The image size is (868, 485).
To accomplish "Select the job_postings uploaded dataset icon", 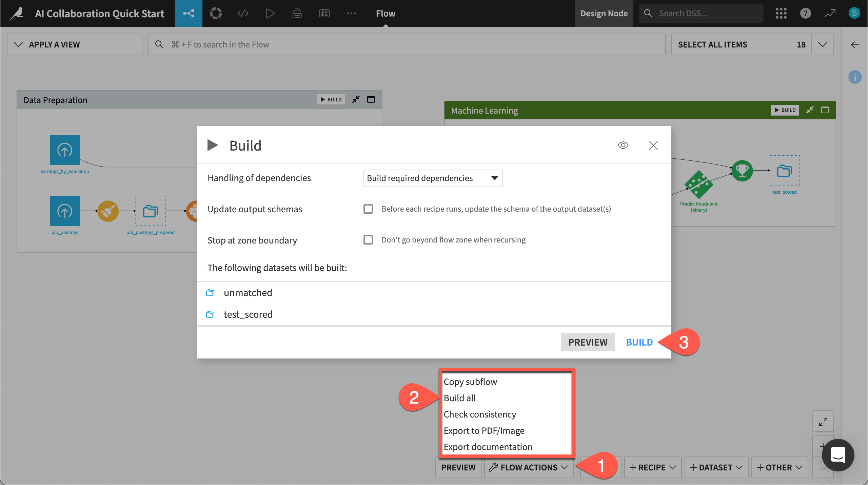I will (65, 211).
